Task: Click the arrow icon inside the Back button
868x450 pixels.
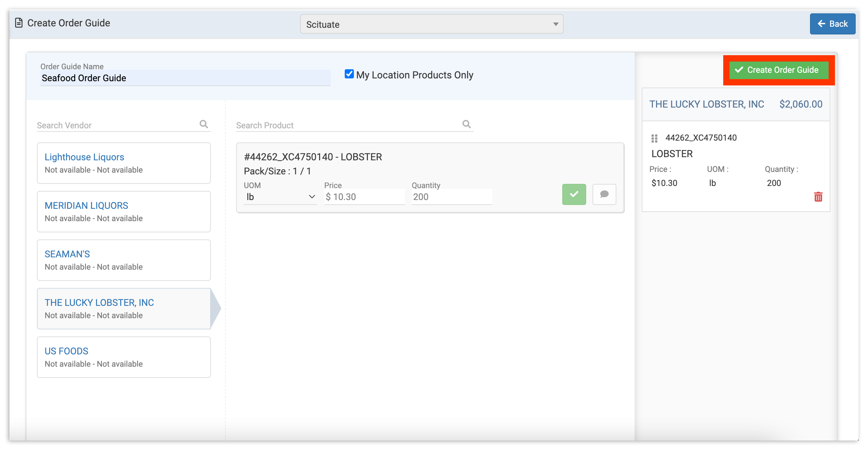Action: [x=822, y=24]
